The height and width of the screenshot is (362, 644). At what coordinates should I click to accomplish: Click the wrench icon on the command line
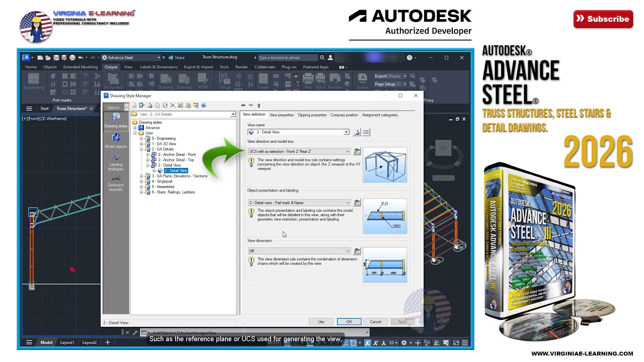(x=135, y=332)
